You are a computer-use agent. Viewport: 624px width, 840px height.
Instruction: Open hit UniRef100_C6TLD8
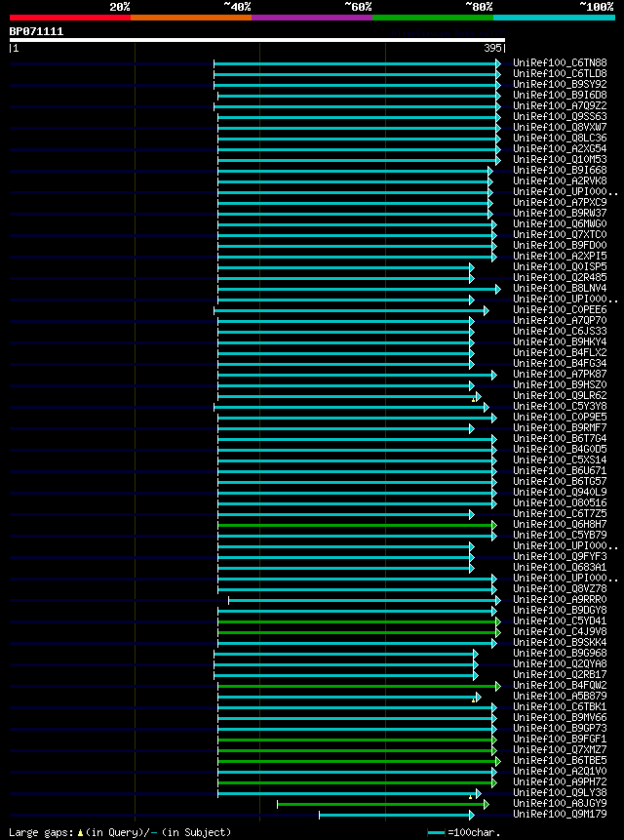coord(561,74)
